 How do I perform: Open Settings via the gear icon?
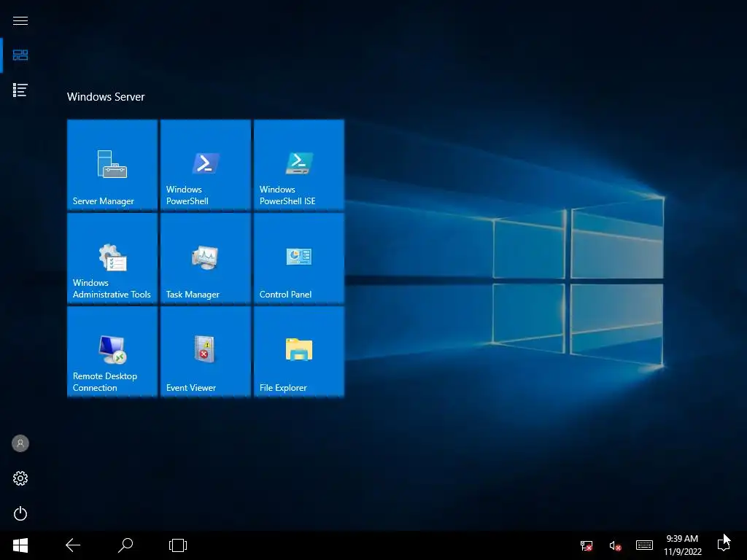coord(20,478)
